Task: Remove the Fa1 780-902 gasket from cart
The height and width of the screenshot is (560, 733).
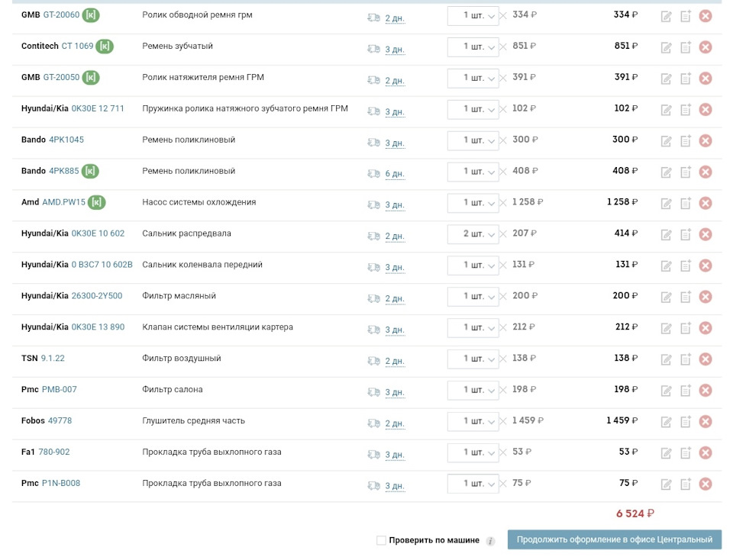Action: coord(706,453)
